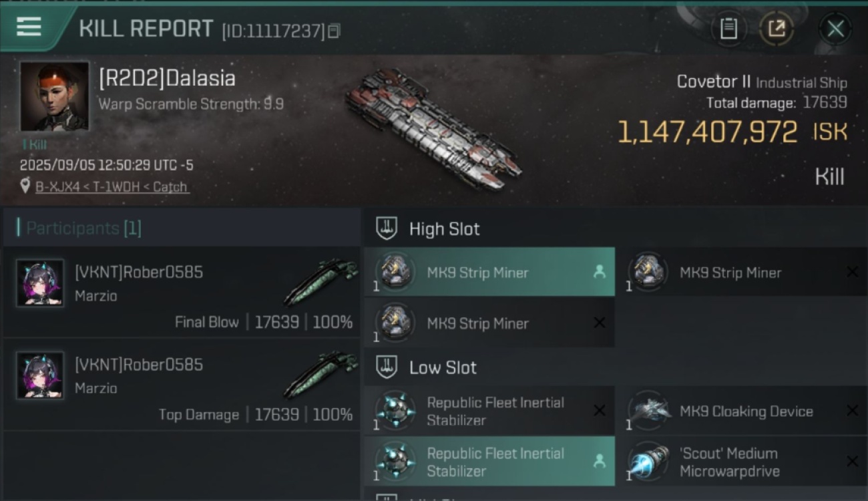Select the Top Damage participant row
The image size is (868, 501).
182,384
